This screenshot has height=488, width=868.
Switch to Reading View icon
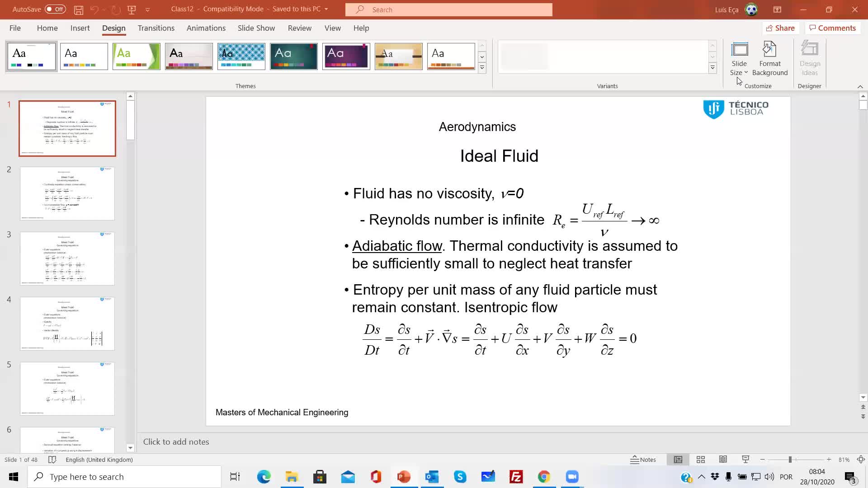coord(723,460)
